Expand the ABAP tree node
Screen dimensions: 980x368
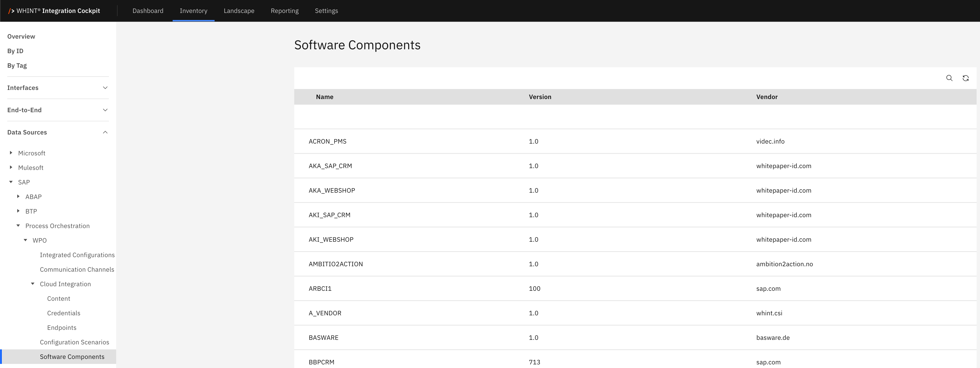(18, 196)
